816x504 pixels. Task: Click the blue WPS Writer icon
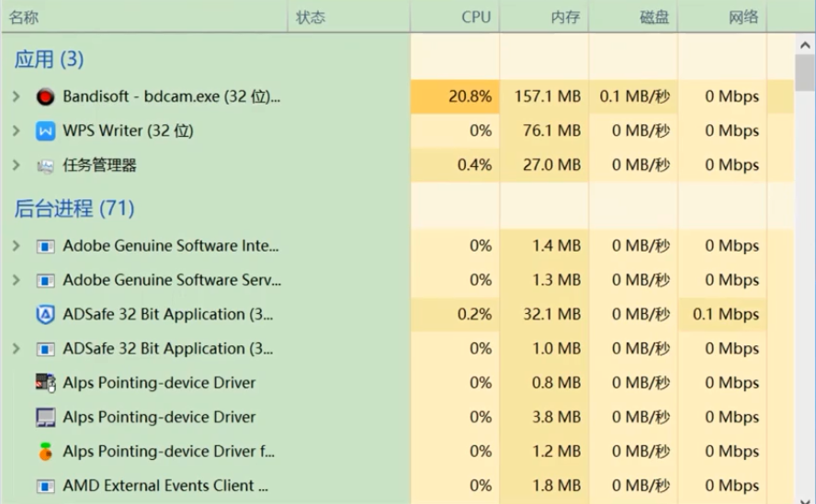point(45,131)
